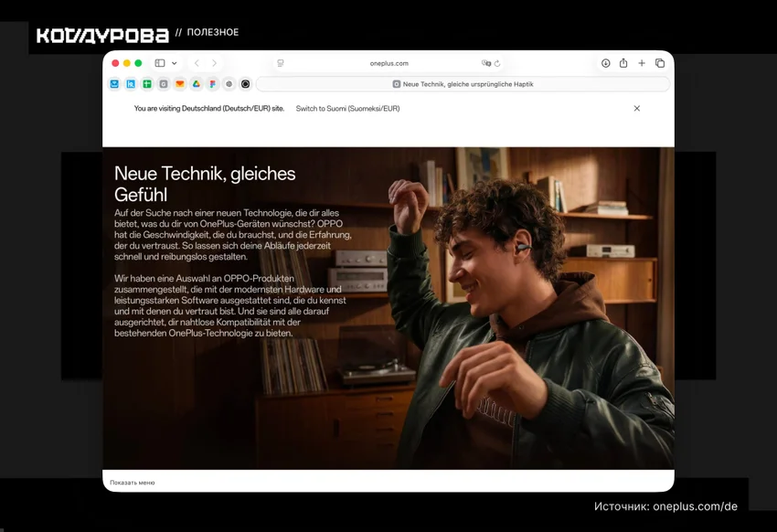
Task: Open the page settings icon in address bar
Action: pyautogui.click(x=281, y=63)
